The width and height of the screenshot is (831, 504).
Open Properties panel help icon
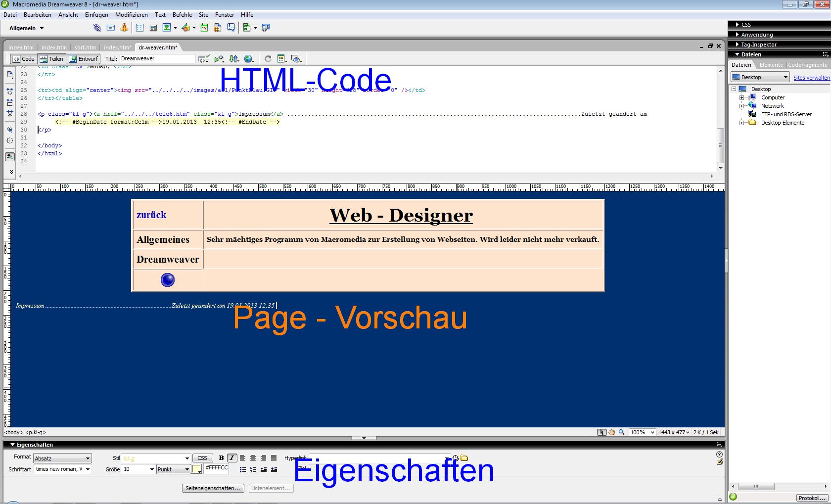[719, 454]
